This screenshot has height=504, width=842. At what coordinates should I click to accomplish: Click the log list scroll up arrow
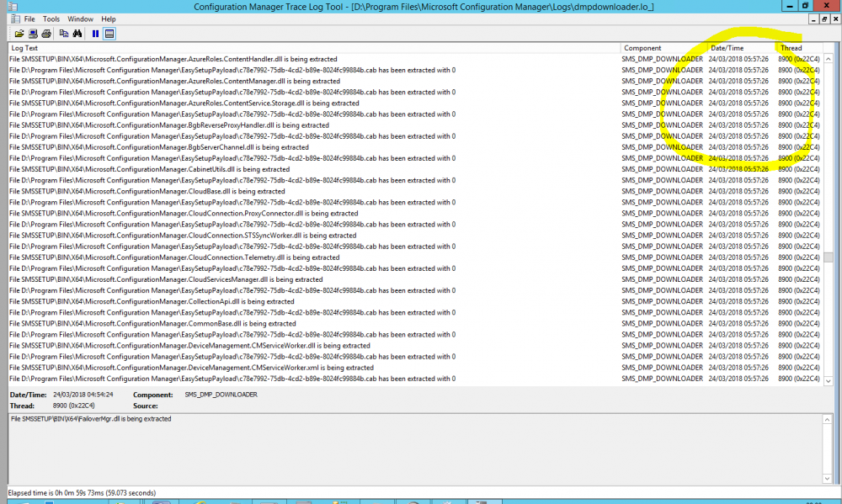coord(828,59)
